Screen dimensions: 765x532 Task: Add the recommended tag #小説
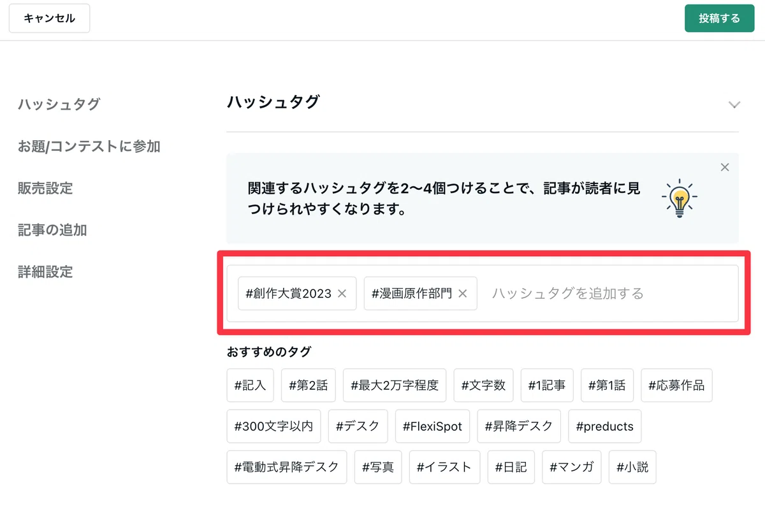[x=632, y=467]
